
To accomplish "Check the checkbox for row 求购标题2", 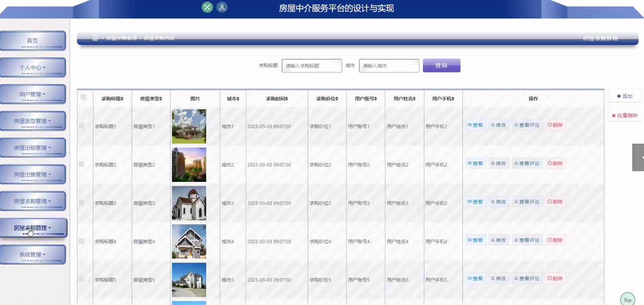I will 81,164.
